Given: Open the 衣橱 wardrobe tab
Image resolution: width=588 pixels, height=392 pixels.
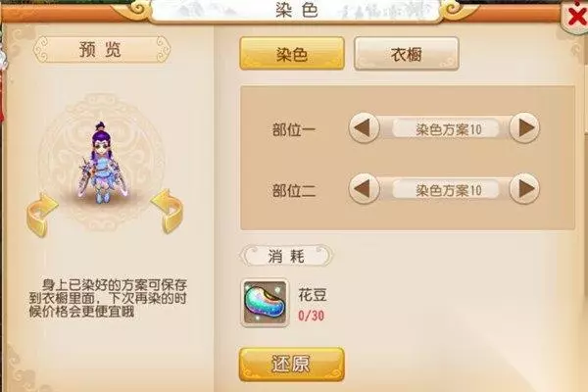Looking at the screenshot, I should tap(407, 54).
